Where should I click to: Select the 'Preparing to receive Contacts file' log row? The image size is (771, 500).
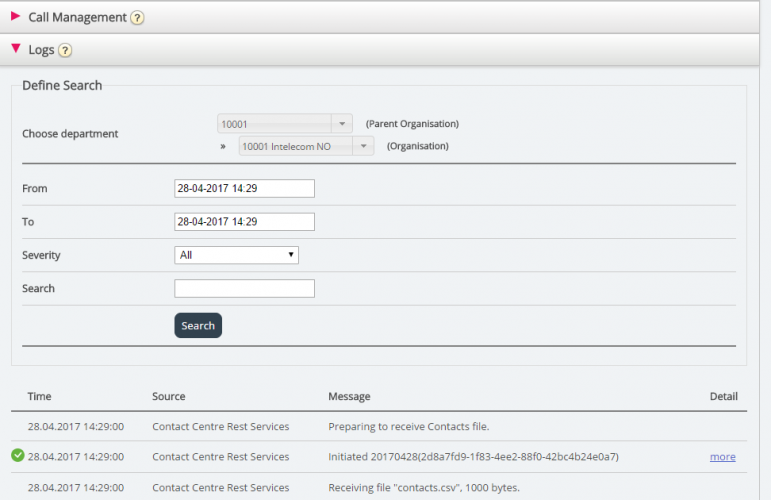pyautogui.click(x=408, y=426)
